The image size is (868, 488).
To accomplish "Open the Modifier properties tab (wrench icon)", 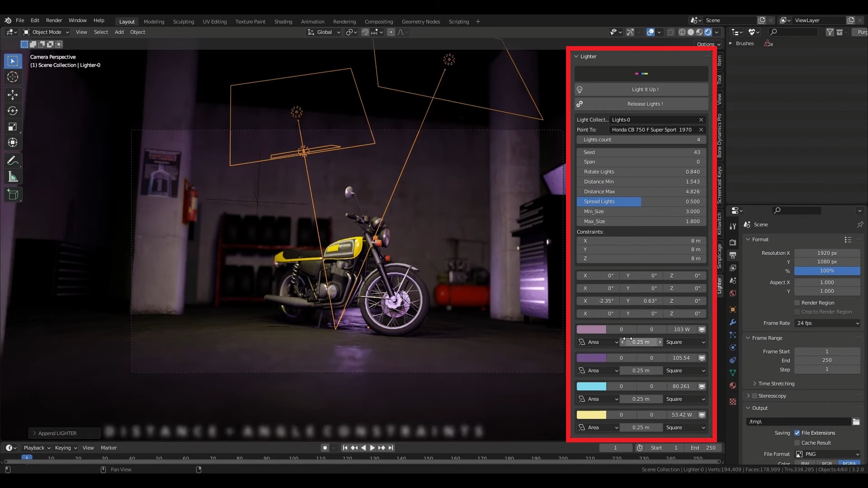I will pyautogui.click(x=732, y=322).
